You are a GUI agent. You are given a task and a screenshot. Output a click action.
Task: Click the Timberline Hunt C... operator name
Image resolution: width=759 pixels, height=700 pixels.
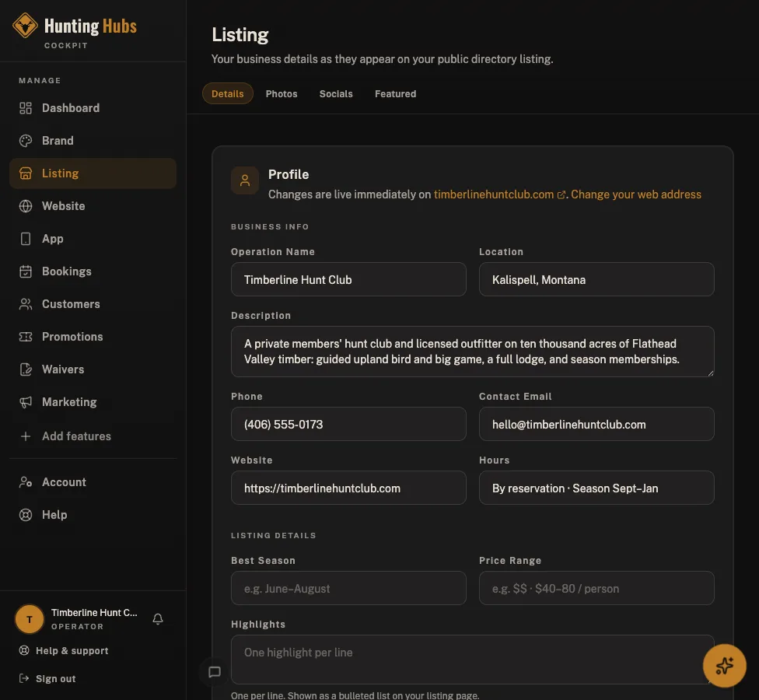[x=94, y=613]
